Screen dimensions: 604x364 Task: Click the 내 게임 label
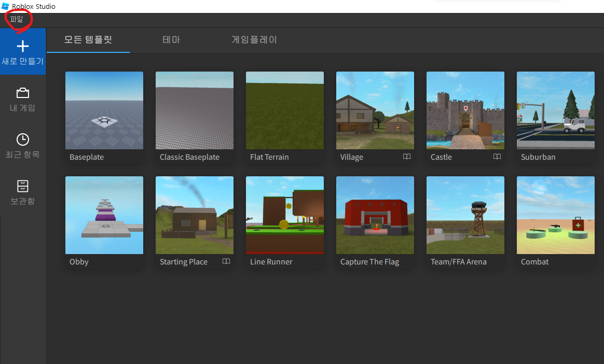tap(23, 108)
